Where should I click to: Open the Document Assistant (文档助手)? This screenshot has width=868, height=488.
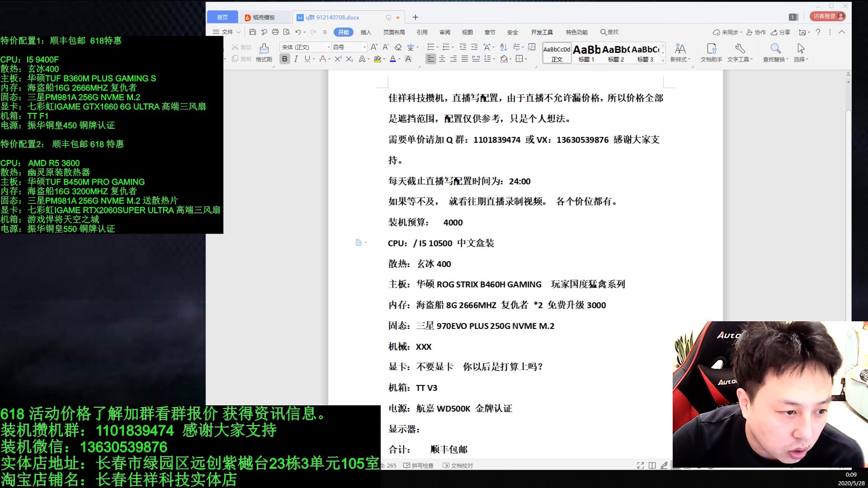(x=711, y=53)
